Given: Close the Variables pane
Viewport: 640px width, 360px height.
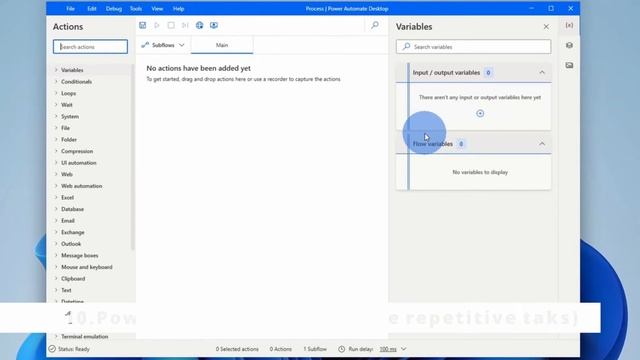Looking at the screenshot, I should point(546,27).
